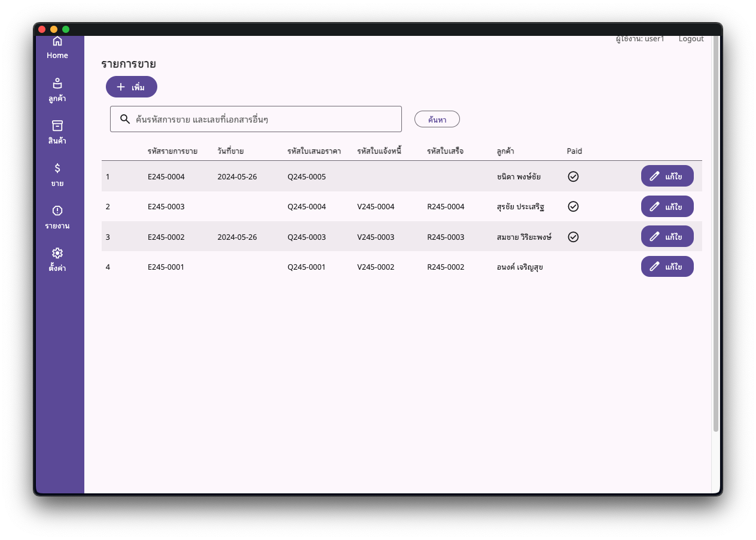
Task: Click the magnifier icon in search box
Action: [125, 119]
